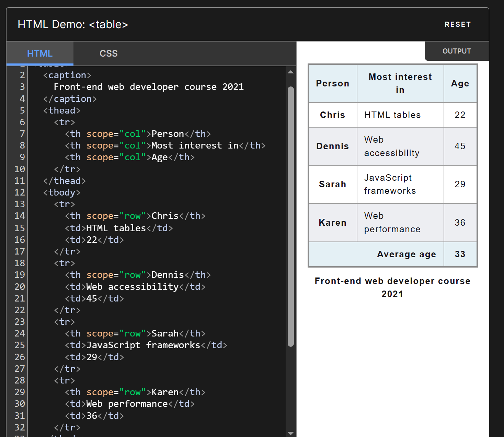Open the OUTPUT panel tab
This screenshot has height=437, width=504.
[x=457, y=51]
